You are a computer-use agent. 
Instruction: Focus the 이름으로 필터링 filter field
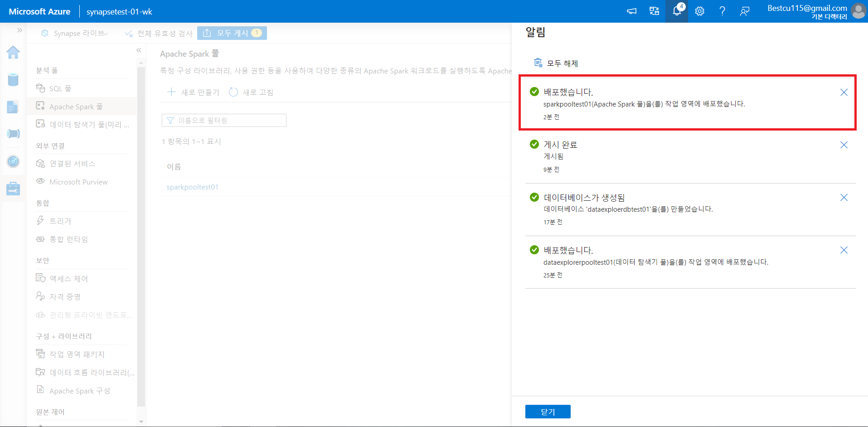(x=224, y=120)
